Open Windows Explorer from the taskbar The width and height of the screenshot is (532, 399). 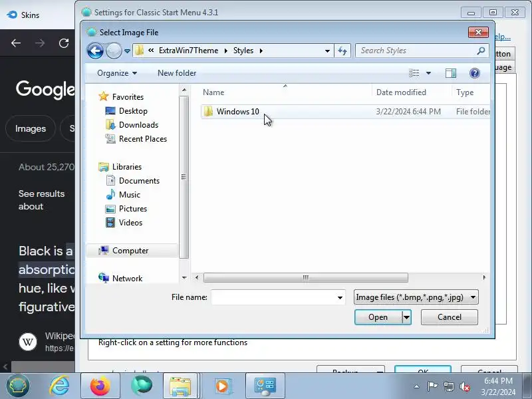click(x=180, y=386)
